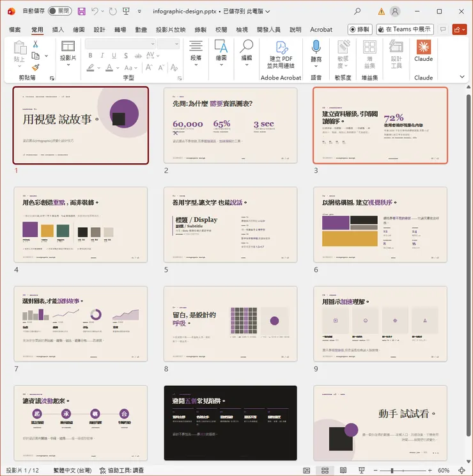Open the Insert ribbon tab
This screenshot has width=473, height=476.
point(58,29)
